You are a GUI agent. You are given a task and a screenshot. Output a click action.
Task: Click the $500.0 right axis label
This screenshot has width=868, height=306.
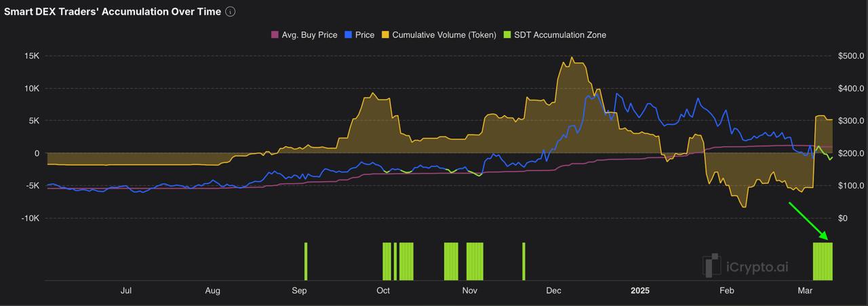[x=850, y=56]
